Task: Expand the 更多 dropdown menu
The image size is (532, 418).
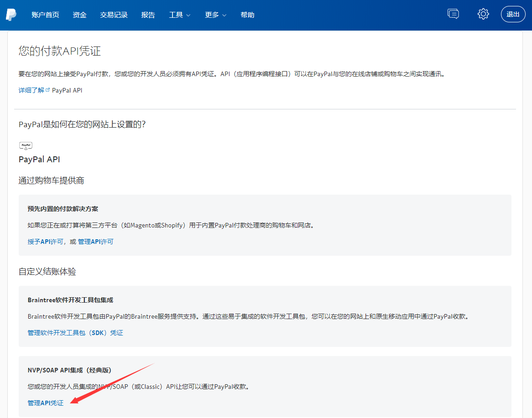Action: click(215, 15)
